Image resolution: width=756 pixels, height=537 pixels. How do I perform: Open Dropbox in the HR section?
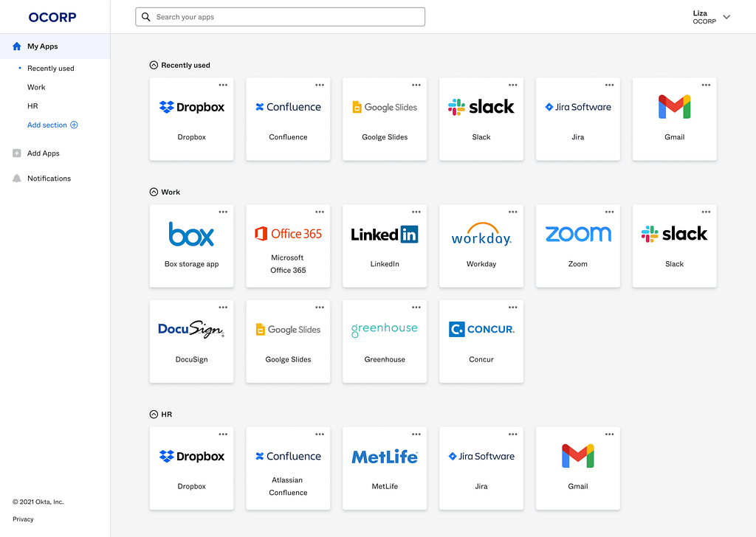191,468
